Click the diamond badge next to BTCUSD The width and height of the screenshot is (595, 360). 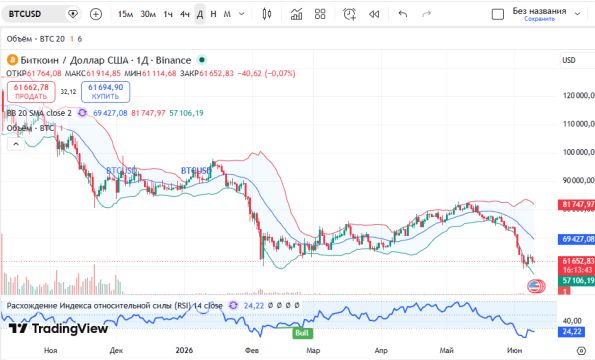tap(72, 14)
